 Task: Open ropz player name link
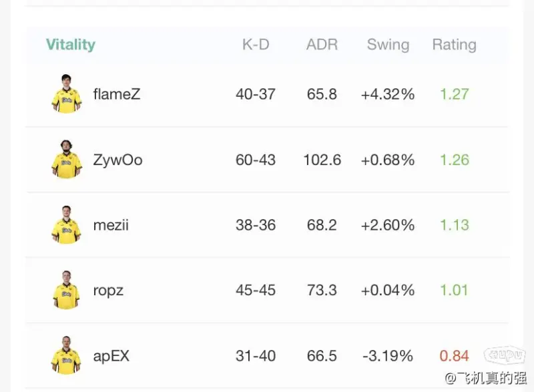point(108,291)
